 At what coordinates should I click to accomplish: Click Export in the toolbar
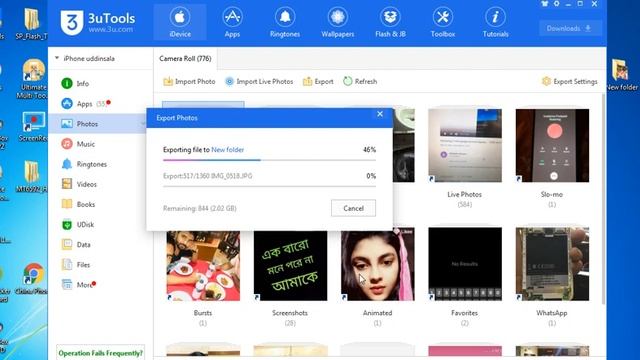pyautogui.click(x=318, y=81)
